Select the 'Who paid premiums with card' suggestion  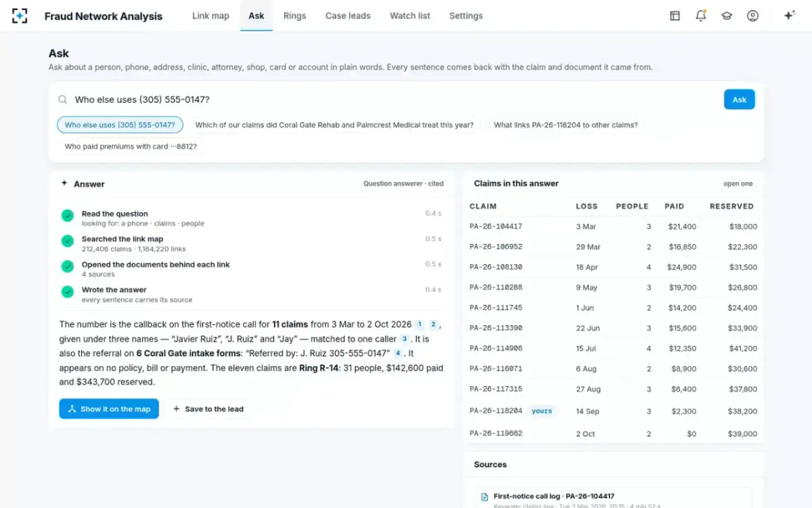pos(131,146)
